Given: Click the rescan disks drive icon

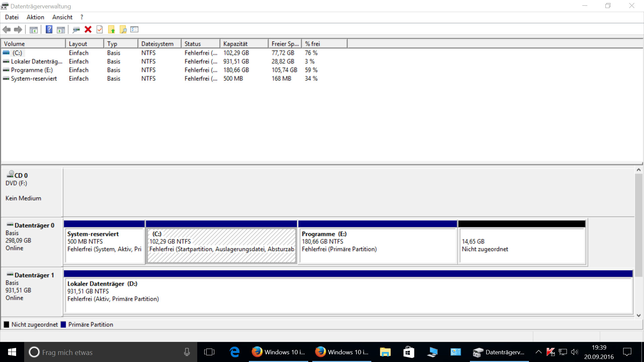Looking at the screenshot, I should pos(76,29).
